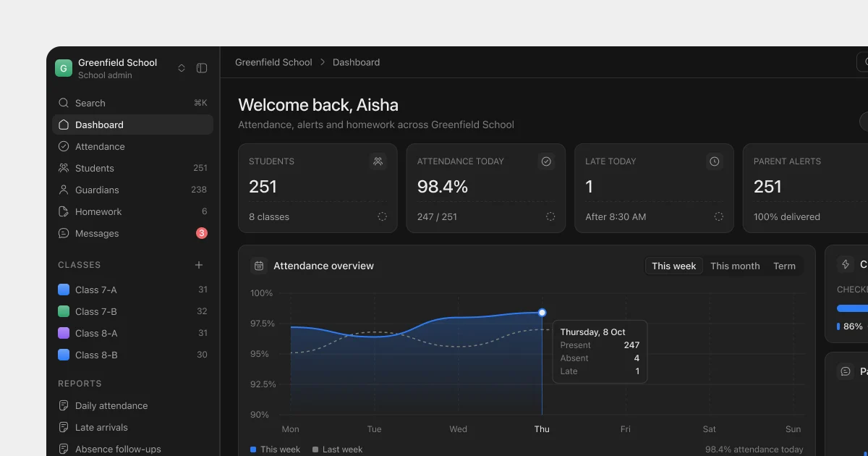Screen dimensions: 868x456
Task: Click the Students people icon in sidebar
Action: (64, 168)
